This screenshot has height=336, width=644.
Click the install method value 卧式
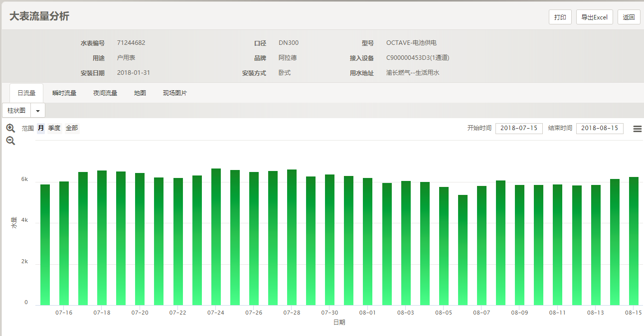[x=285, y=73]
